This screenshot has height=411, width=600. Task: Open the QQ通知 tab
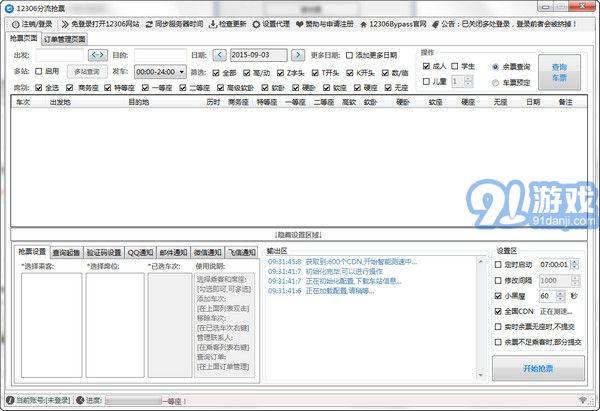(140, 253)
